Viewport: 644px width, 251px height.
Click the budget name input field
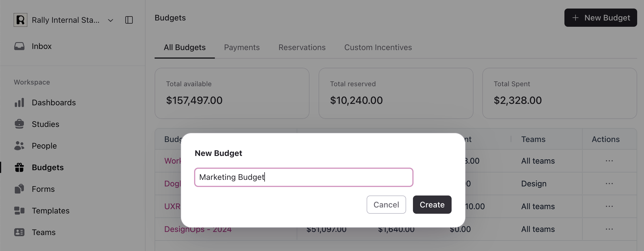click(x=304, y=177)
